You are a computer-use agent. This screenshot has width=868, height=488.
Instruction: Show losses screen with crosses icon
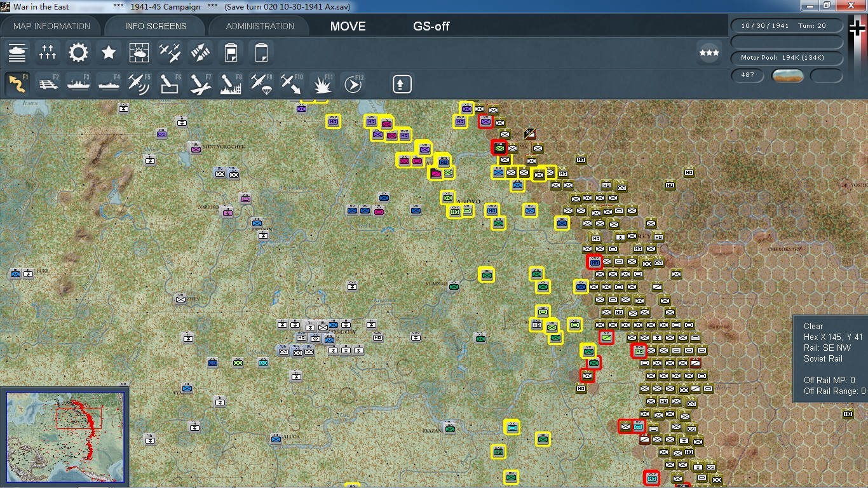click(x=48, y=52)
